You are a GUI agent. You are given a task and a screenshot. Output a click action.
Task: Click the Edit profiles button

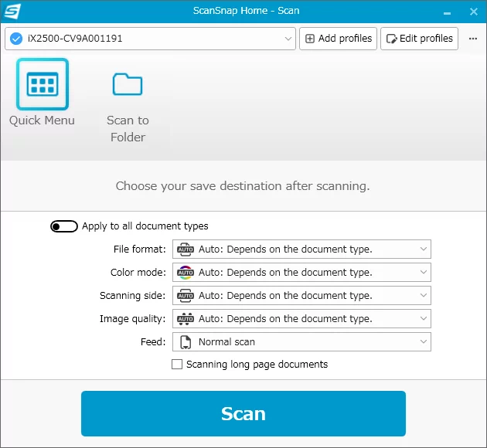pyautogui.click(x=419, y=39)
